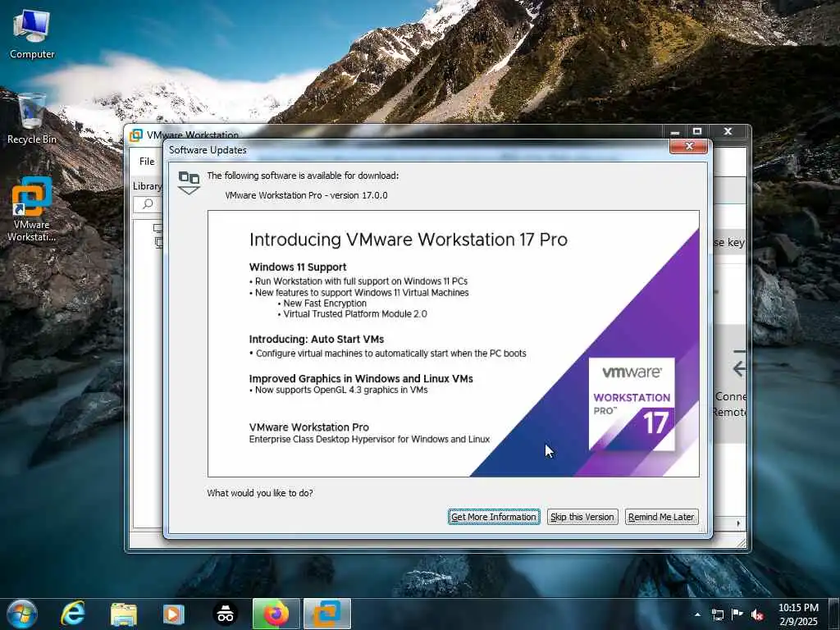Screen dimensions: 840x630
Task: Open the clock showing 10:15 PM
Action: (x=798, y=614)
